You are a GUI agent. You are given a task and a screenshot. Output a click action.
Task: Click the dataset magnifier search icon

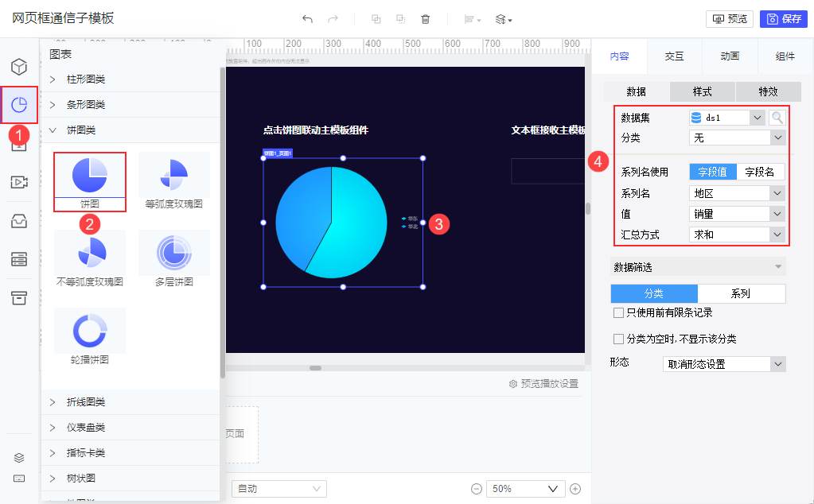click(x=777, y=118)
